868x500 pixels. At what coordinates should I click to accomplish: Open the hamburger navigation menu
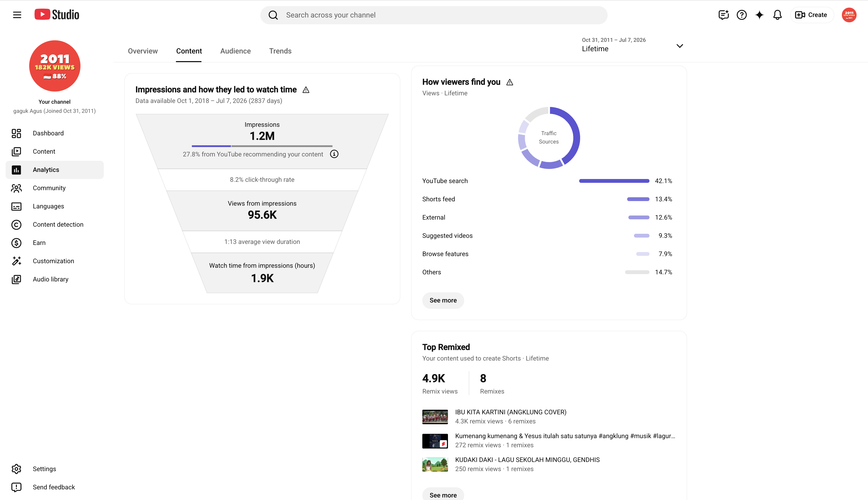click(17, 15)
